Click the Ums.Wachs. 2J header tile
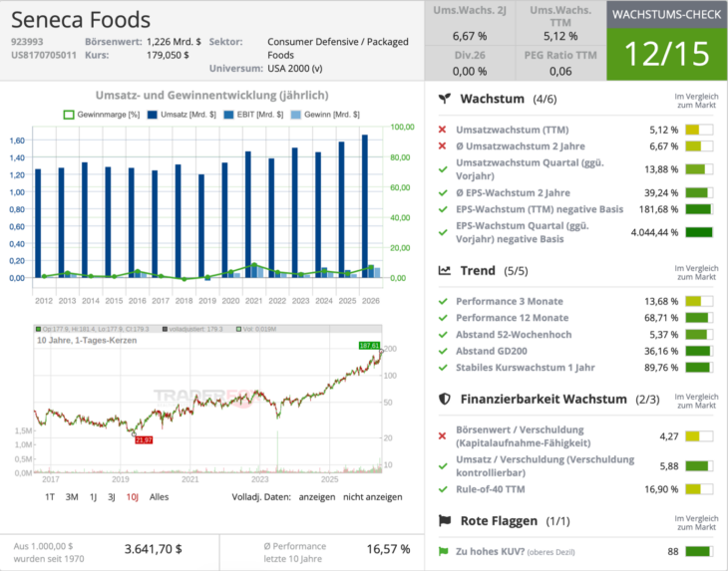The height and width of the screenshot is (571, 728). pyautogui.click(x=470, y=23)
